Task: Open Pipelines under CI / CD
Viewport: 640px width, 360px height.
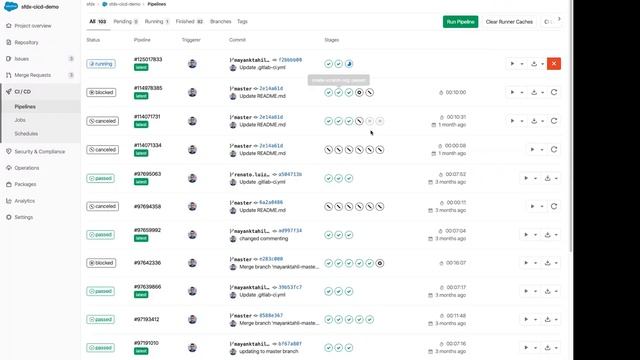Action: pyautogui.click(x=25, y=107)
